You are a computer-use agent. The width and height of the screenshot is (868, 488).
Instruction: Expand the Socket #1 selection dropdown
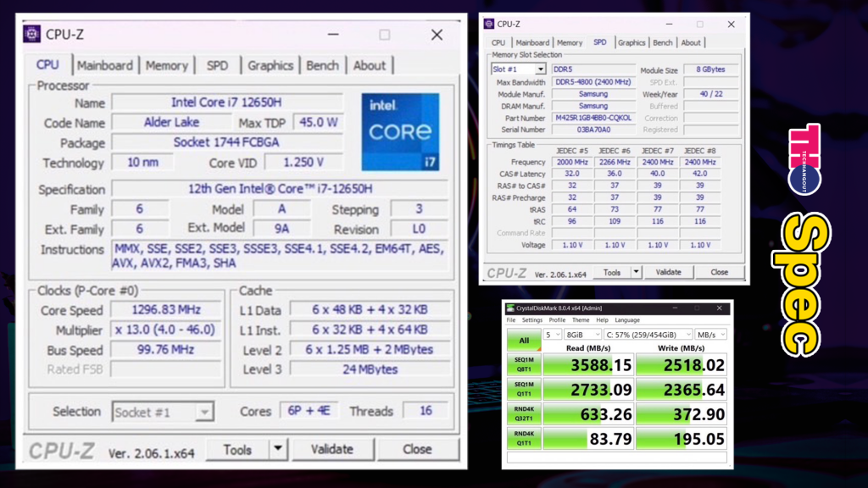tap(204, 412)
